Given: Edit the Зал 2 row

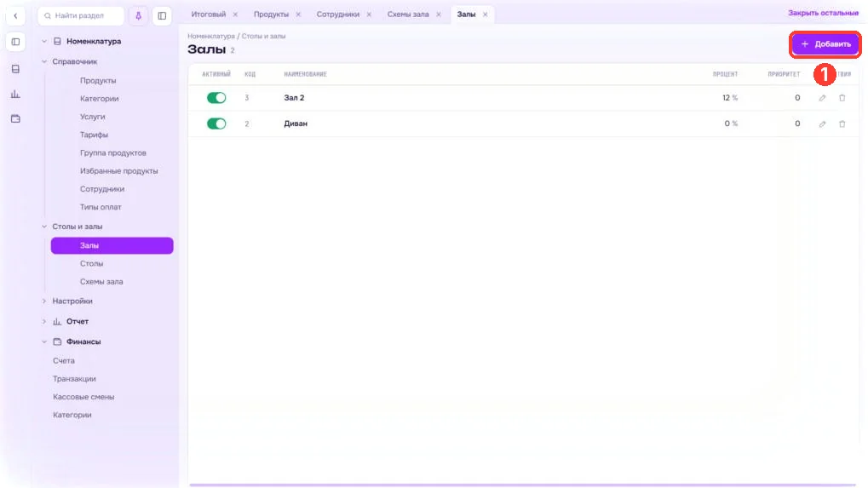Looking at the screenshot, I should click(x=822, y=98).
